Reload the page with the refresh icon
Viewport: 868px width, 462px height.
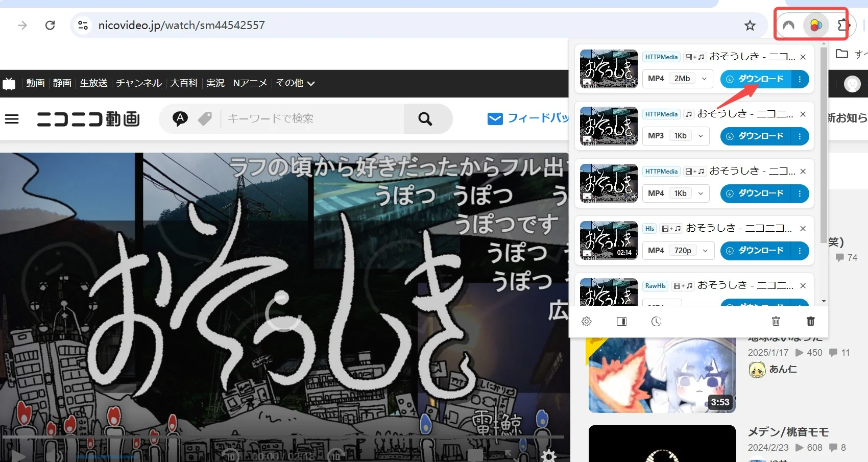(50, 25)
